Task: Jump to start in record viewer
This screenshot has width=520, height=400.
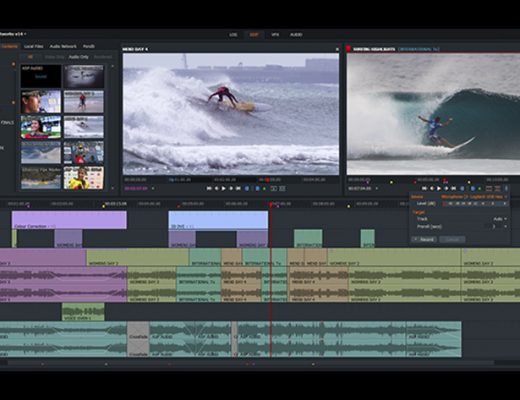Action: [424, 188]
